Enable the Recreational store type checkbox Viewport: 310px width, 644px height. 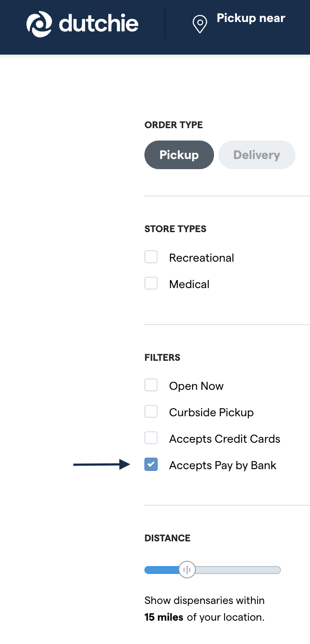click(151, 256)
